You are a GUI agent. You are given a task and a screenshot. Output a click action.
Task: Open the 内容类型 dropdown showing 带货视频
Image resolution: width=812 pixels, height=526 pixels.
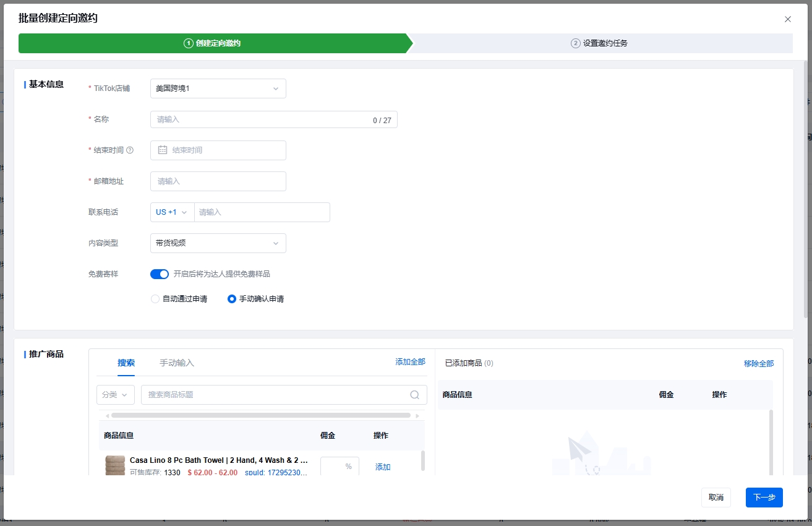[218, 243]
